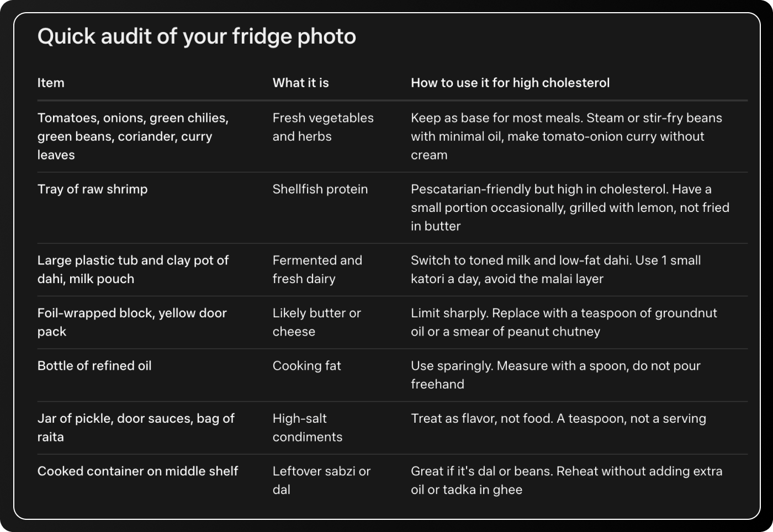Select 'Likely butter or cheese' cell
773x532 pixels.
click(316, 322)
